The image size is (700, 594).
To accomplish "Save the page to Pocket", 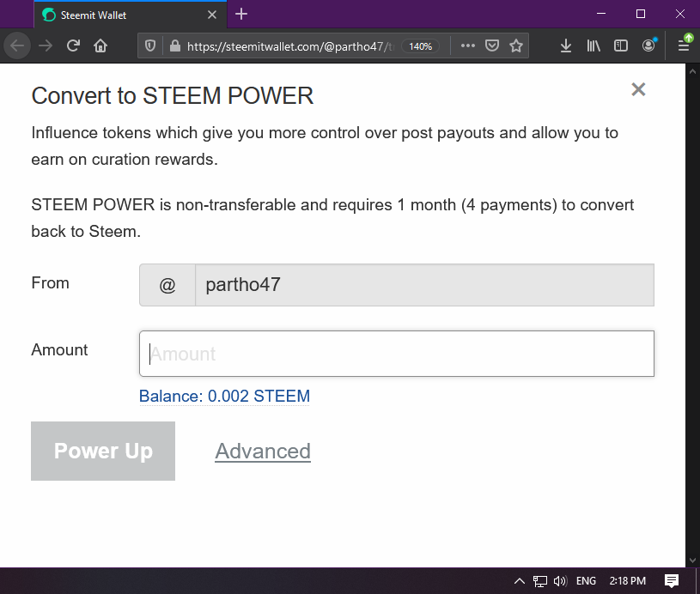I will (x=492, y=45).
